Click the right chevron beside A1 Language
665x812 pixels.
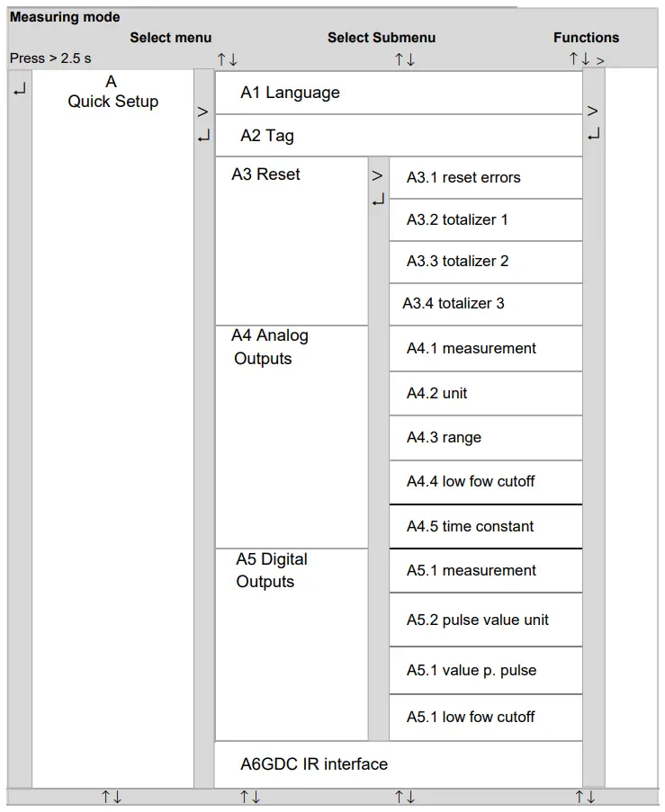coord(203,112)
